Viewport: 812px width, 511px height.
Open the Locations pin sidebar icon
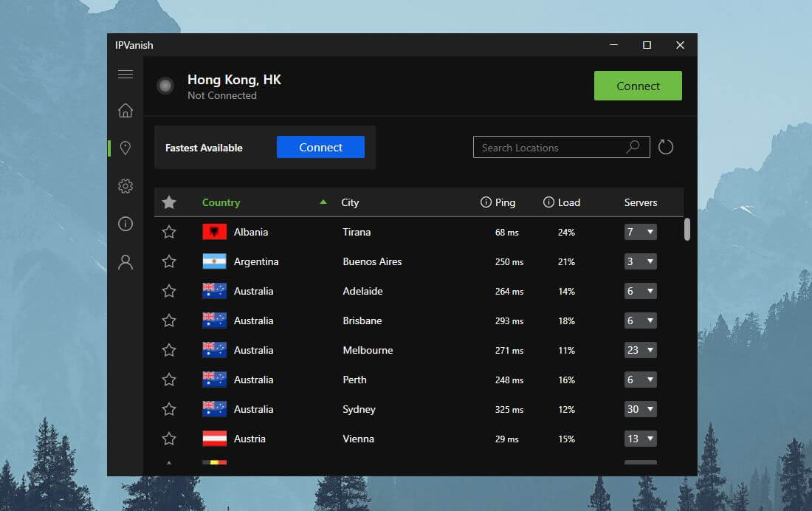[125, 148]
